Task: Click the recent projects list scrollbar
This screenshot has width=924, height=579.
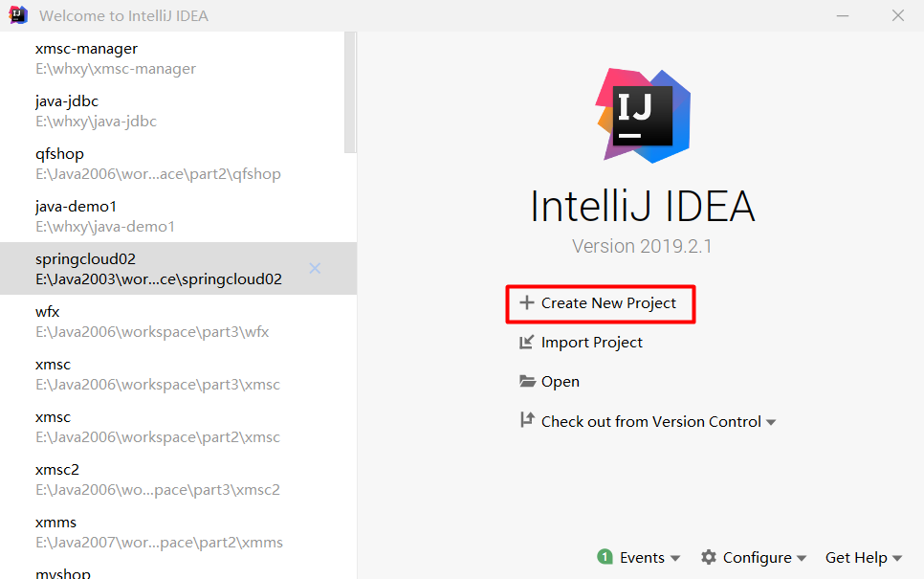Action: click(x=350, y=92)
